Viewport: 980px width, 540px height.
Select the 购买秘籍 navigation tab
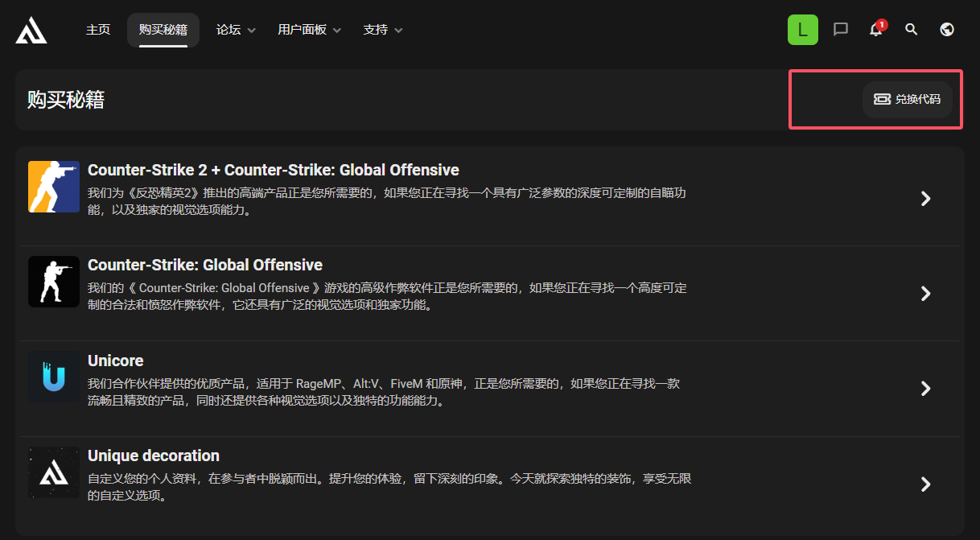[163, 30]
